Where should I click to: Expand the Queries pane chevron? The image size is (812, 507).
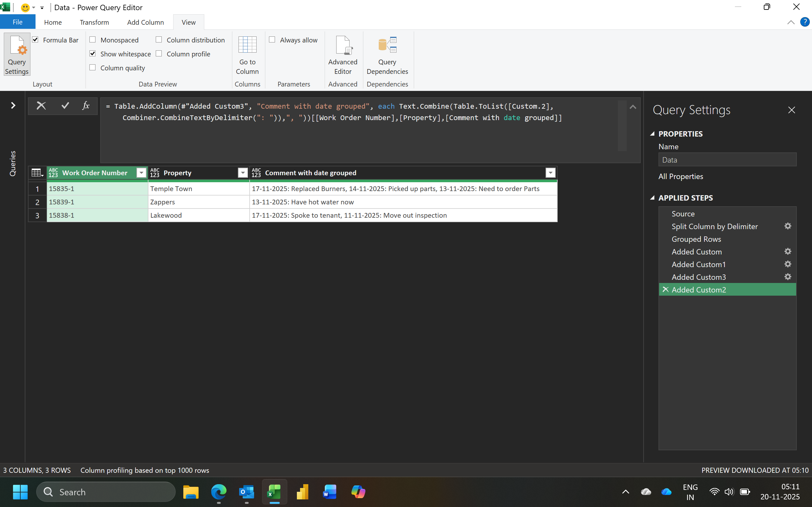(13, 106)
